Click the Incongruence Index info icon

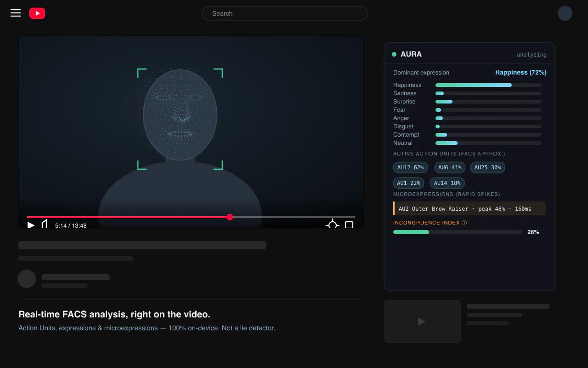pos(464,223)
